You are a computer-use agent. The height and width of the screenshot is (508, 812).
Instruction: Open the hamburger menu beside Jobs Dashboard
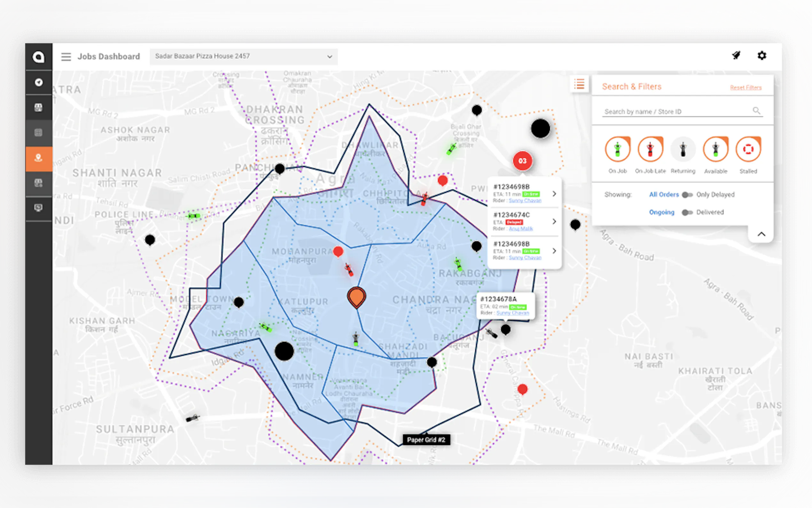(66, 56)
